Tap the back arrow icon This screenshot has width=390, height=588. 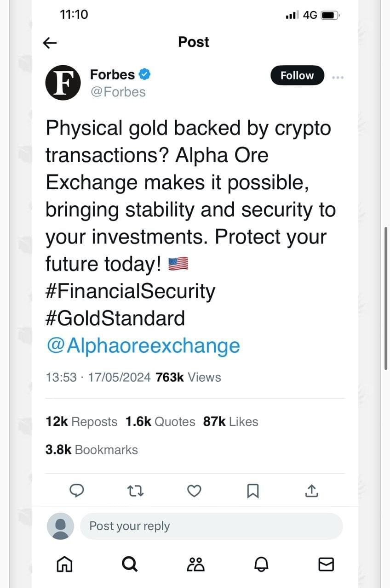click(x=50, y=43)
